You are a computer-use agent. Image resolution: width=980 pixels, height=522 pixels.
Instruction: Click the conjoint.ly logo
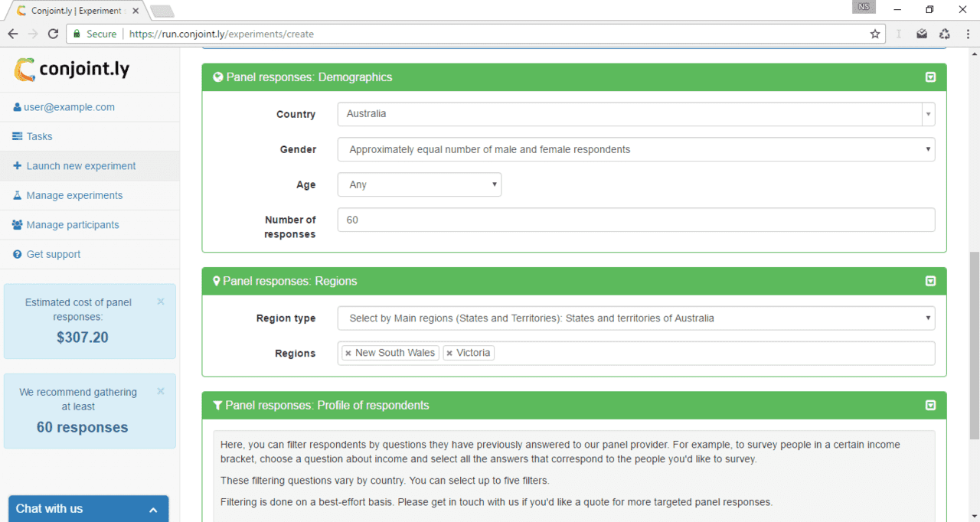[x=72, y=70]
